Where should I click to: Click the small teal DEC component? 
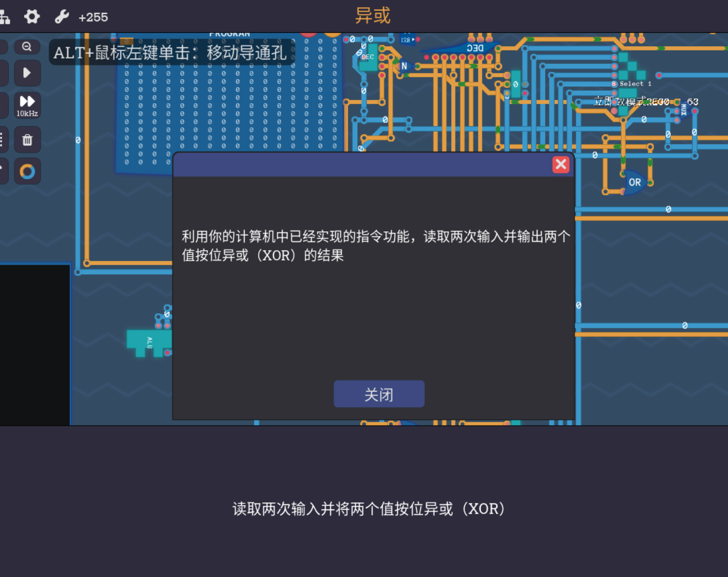coord(369,58)
